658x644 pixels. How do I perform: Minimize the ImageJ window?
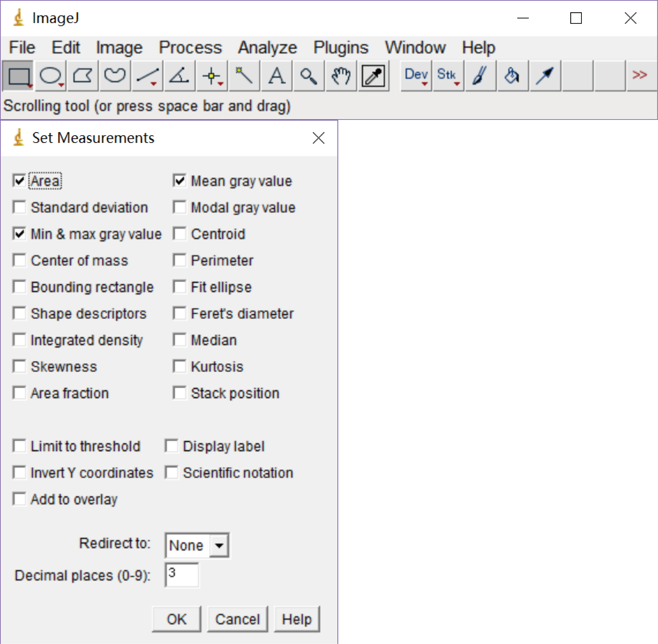click(523, 18)
